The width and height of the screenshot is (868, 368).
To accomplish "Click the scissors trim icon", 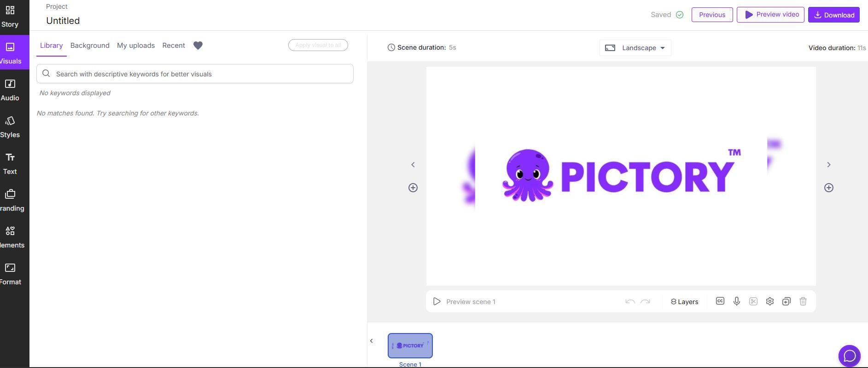I will pyautogui.click(x=753, y=301).
